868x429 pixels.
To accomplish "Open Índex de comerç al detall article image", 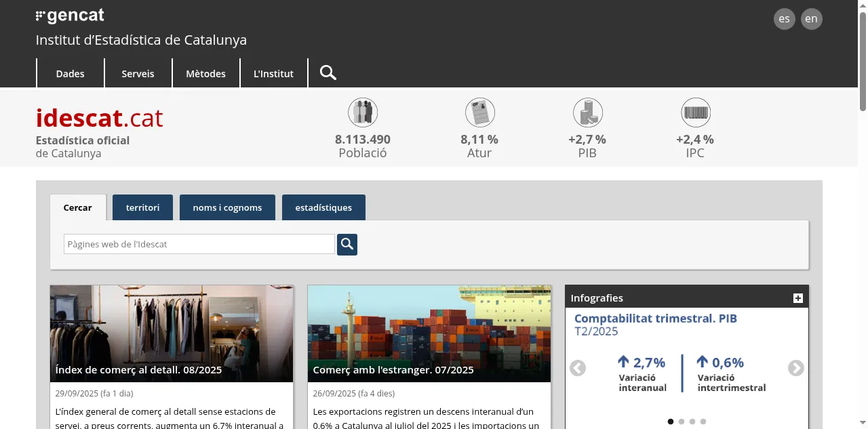I will (172, 333).
